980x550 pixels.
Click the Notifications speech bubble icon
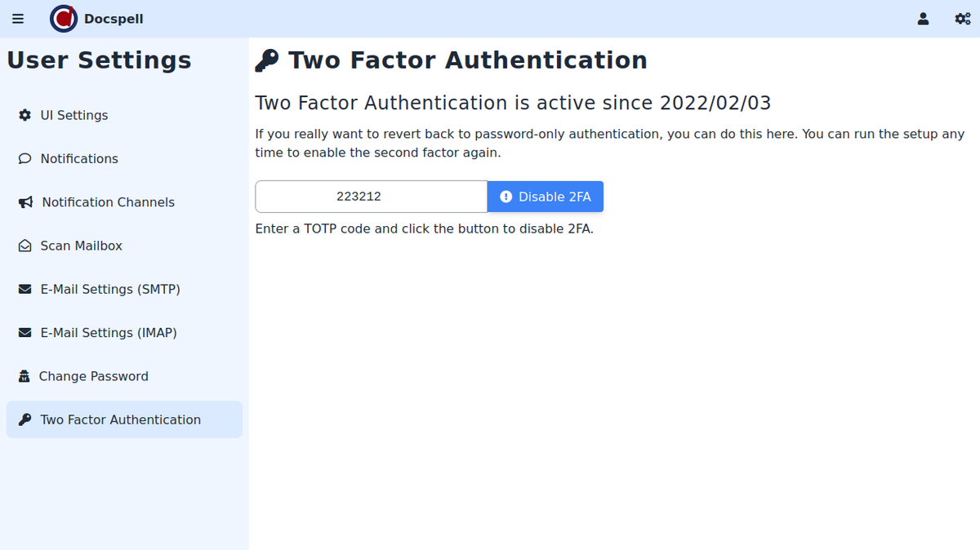(24, 158)
